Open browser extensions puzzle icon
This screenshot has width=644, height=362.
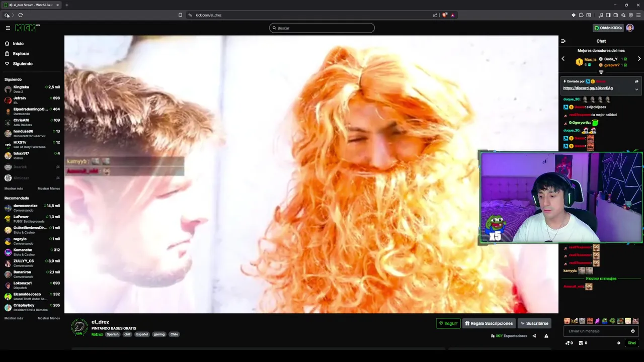click(581, 15)
